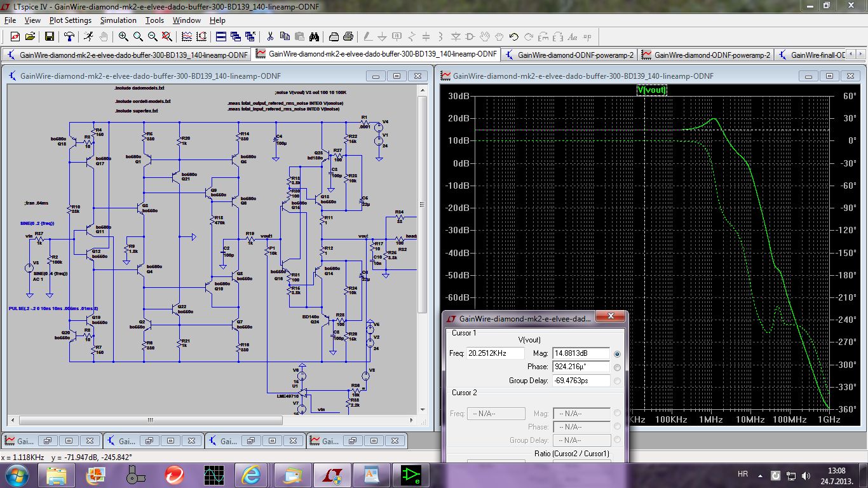
Task: Open the Tools menu
Action: pyautogui.click(x=154, y=20)
